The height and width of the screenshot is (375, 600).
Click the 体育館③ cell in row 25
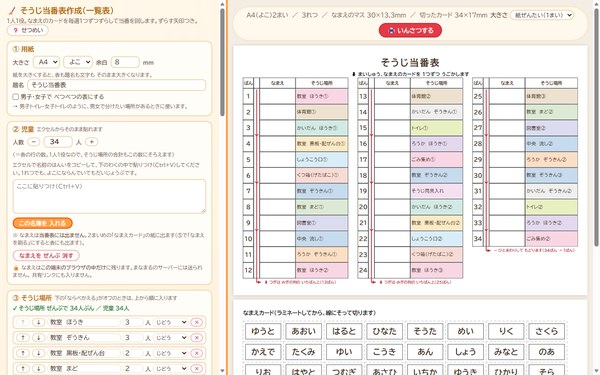click(x=551, y=96)
